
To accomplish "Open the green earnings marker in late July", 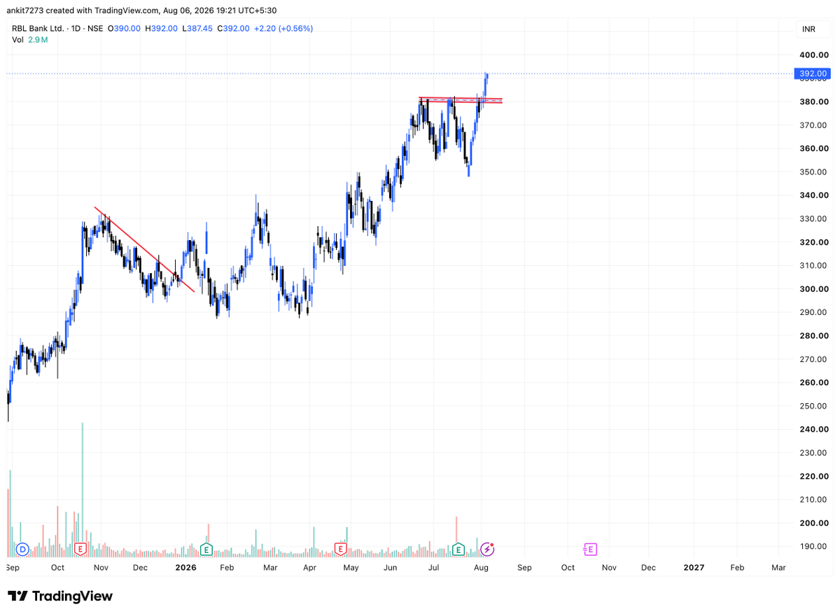I will pos(458,549).
